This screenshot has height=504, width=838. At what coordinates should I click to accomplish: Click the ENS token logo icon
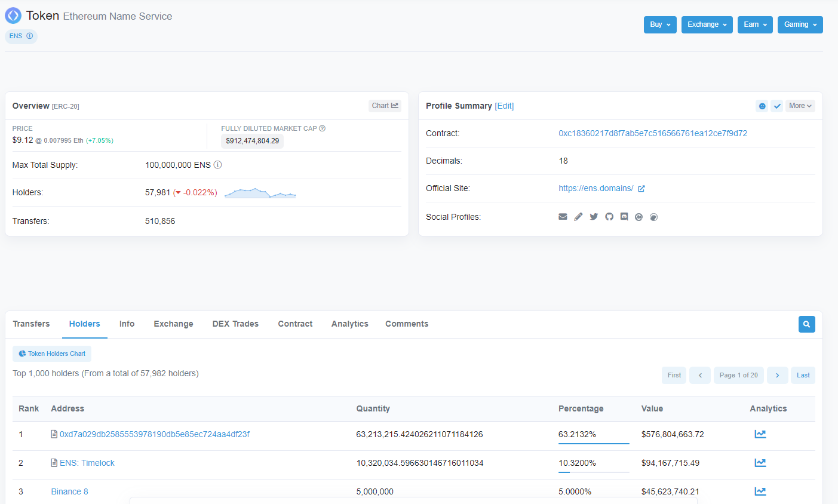tap(13, 16)
